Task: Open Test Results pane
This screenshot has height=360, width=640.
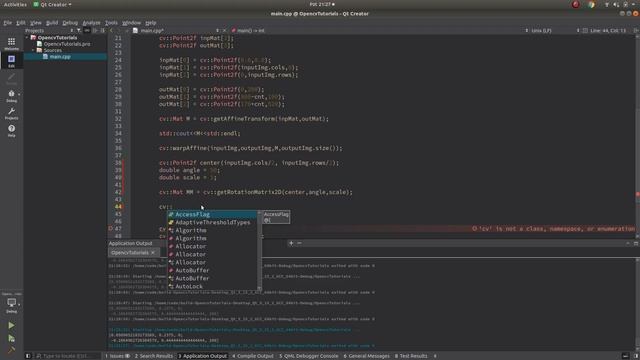Action: [411, 356]
